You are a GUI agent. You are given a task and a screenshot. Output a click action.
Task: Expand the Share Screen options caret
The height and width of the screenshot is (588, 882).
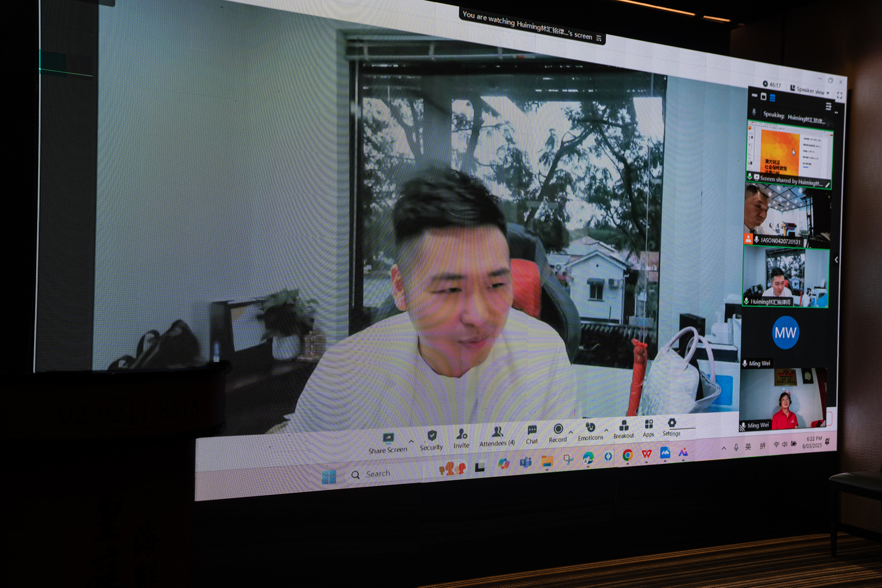point(411,441)
